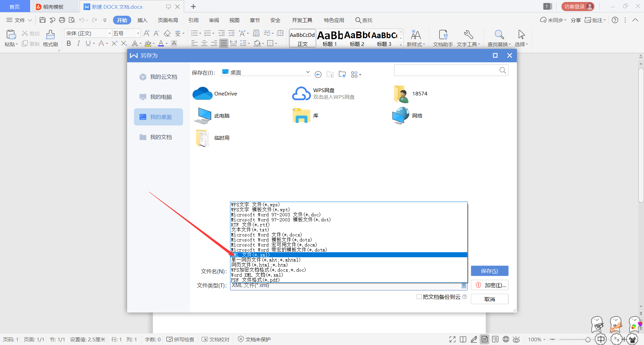Screen dimensions: 644x345
Task: Switch to the Review ribbon tab
Action: (214, 20)
